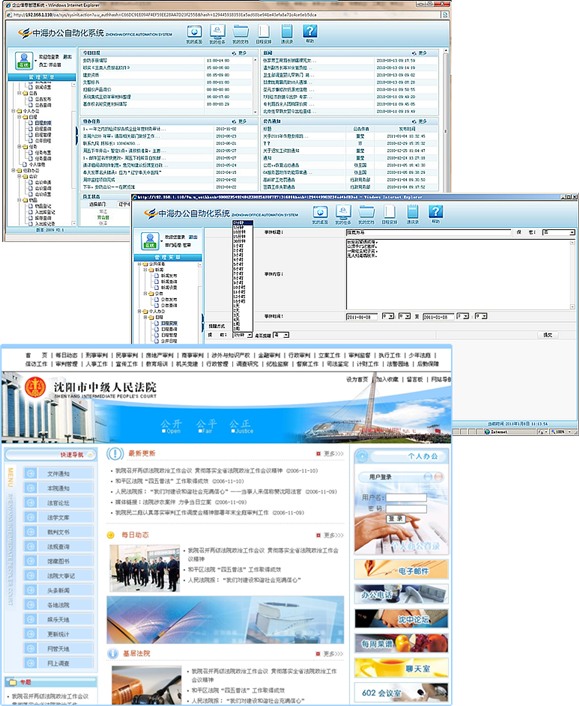Click the blank document page icon in top toolbar
This screenshot has width=579, height=706.
point(263,32)
